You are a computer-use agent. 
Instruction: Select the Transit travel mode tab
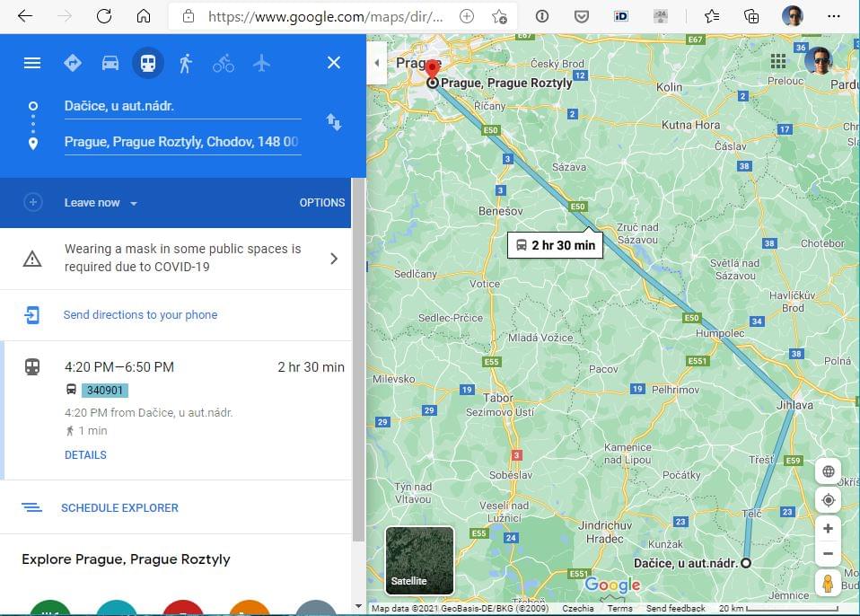[x=147, y=63]
